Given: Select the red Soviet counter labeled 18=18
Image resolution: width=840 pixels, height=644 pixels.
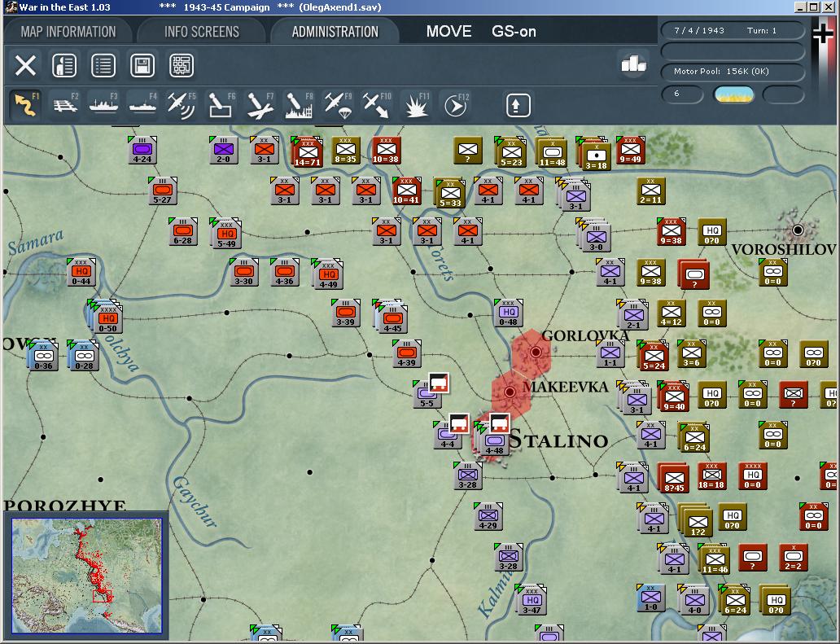Looking at the screenshot, I should coord(712,475).
